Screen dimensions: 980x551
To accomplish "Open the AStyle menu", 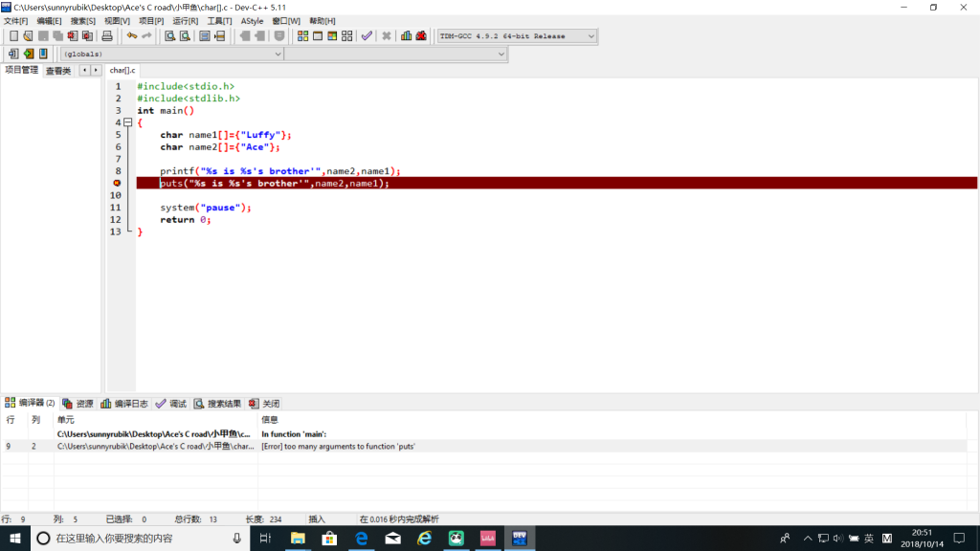I will [x=252, y=21].
